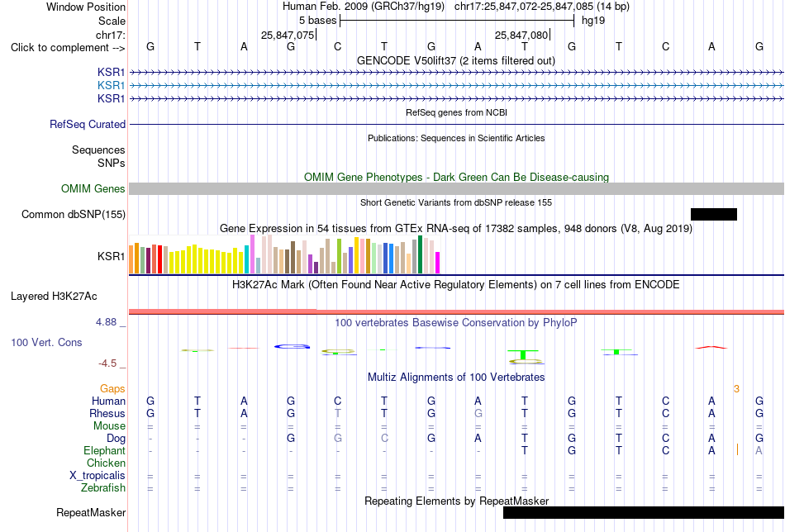Click '100 vertebrates Basewise Conservation by PhyloP' title
This screenshot has height=532, width=785.
pos(455,323)
